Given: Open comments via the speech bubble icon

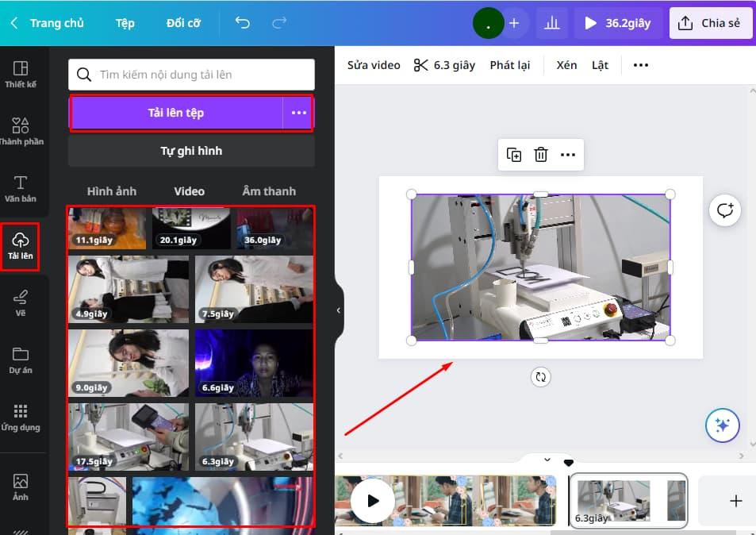Looking at the screenshot, I should (724, 210).
